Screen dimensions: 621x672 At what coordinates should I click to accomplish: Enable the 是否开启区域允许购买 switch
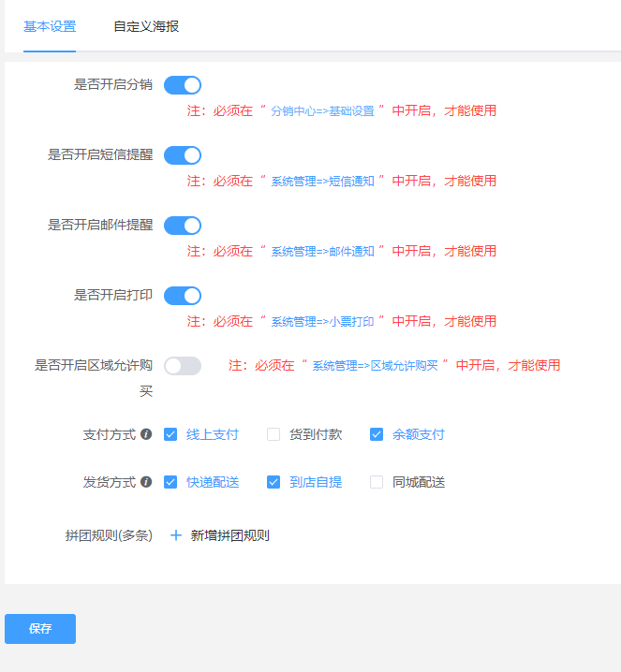click(x=183, y=367)
